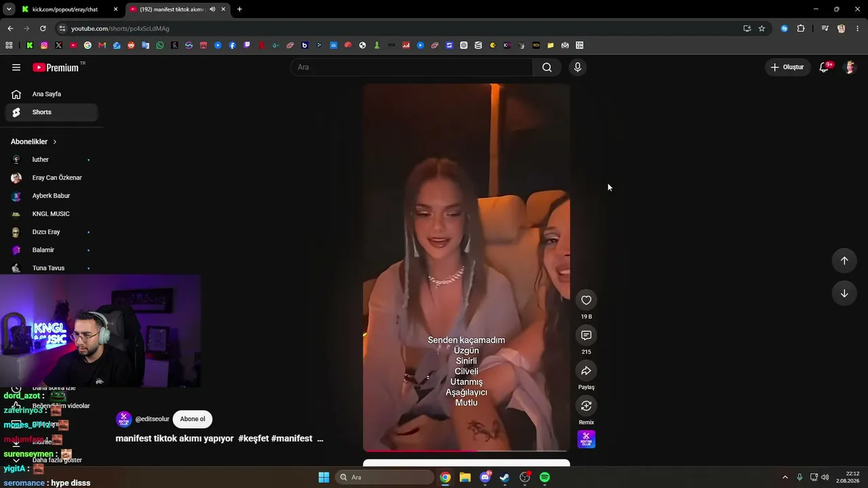Open the Short's audio source thumbnail
Image resolution: width=868 pixels, height=488 pixels.
587,439
